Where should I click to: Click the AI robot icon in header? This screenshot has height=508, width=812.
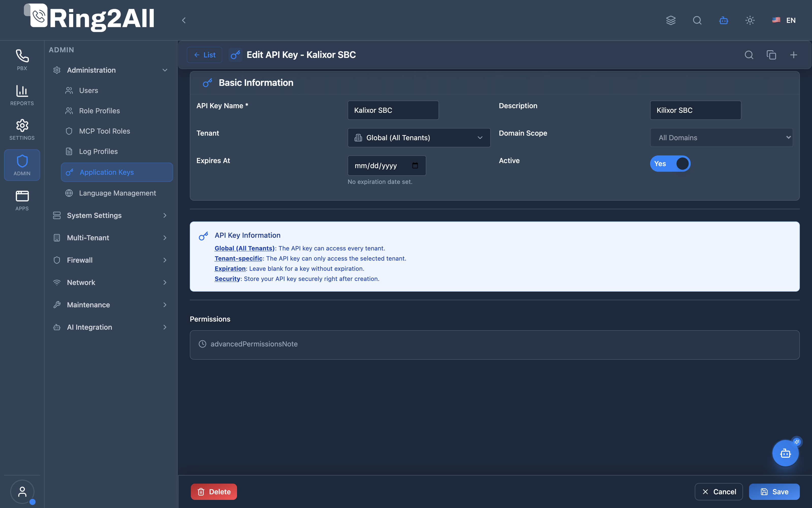tap(723, 20)
